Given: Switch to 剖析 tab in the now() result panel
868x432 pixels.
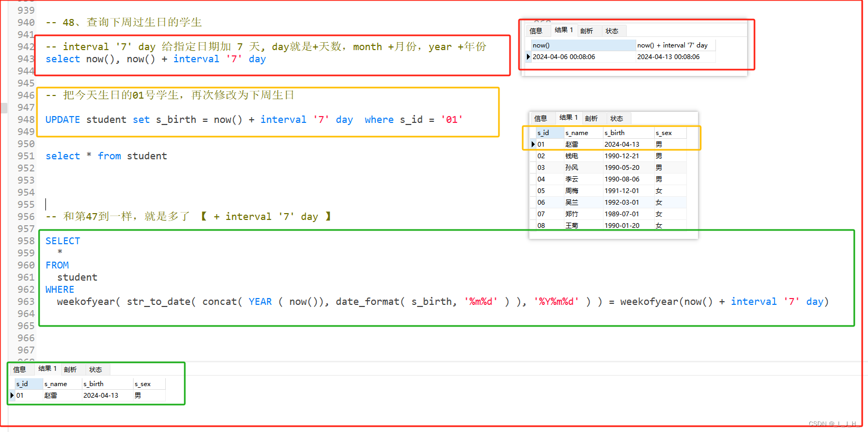Looking at the screenshot, I should point(587,31).
